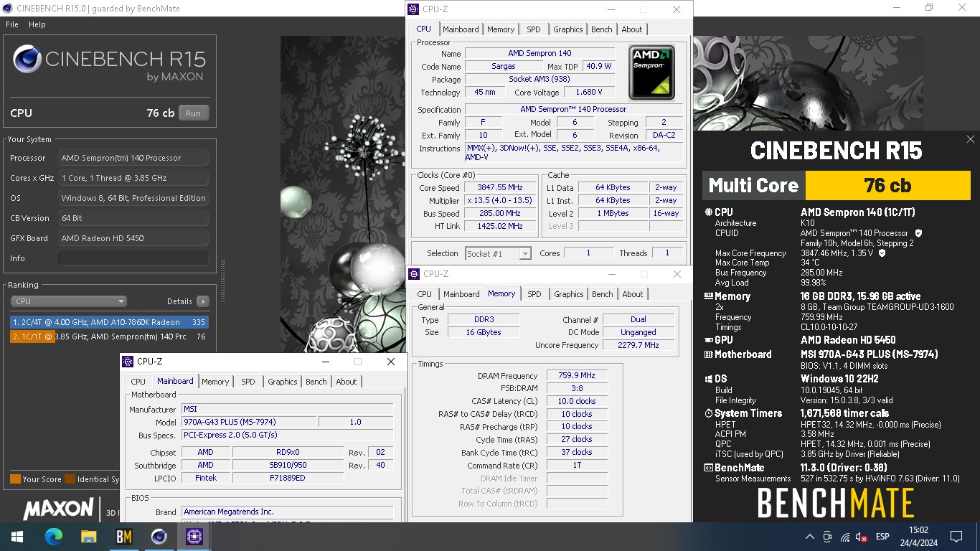Switch to Cinebench taskbar icon
Viewport: 980px width, 551px height.
[159, 536]
